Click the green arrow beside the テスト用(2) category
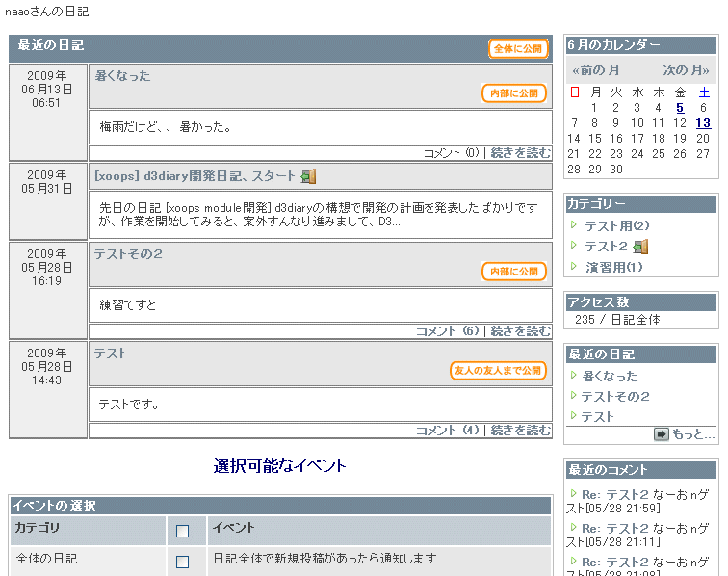This screenshot has height=576, width=728. pyautogui.click(x=574, y=225)
